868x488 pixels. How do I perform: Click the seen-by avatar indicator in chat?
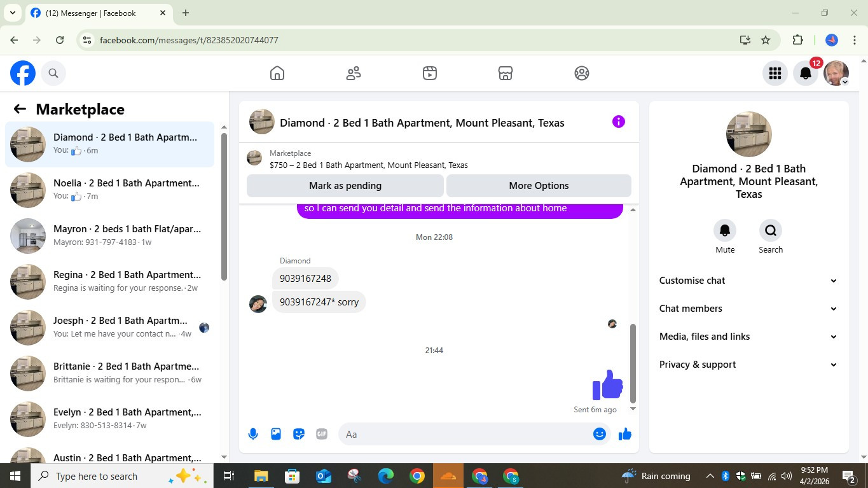click(x=612, y=324)
